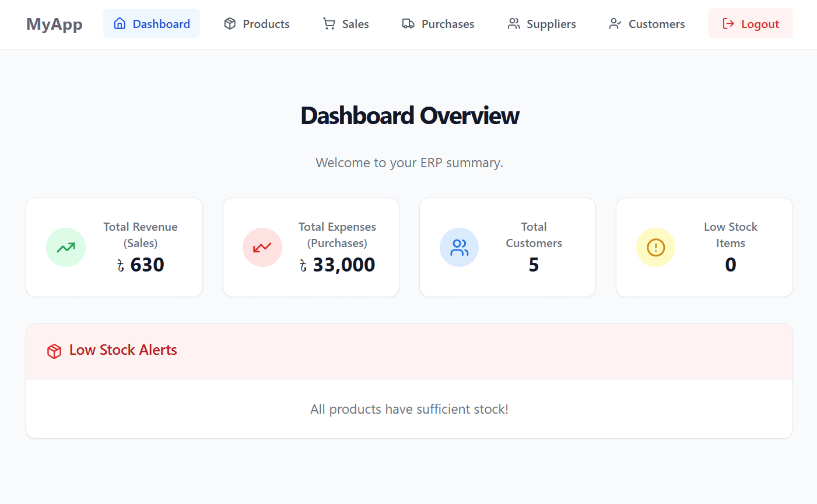Viewport: 817px width, 504px height.
Task: Click the revenue value 630
Action: tap(141, 265)
